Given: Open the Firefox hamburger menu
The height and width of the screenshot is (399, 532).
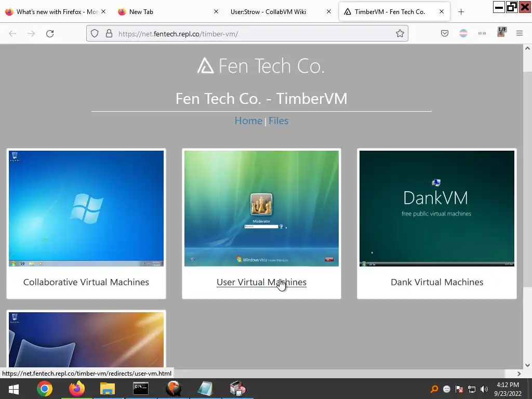Looking at the screenshot, I should tap(520, 33).
